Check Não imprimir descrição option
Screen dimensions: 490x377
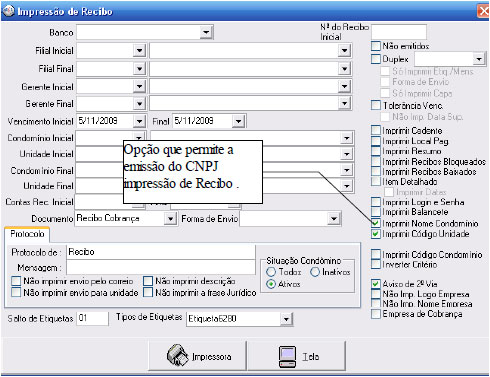tap(148, 281)
